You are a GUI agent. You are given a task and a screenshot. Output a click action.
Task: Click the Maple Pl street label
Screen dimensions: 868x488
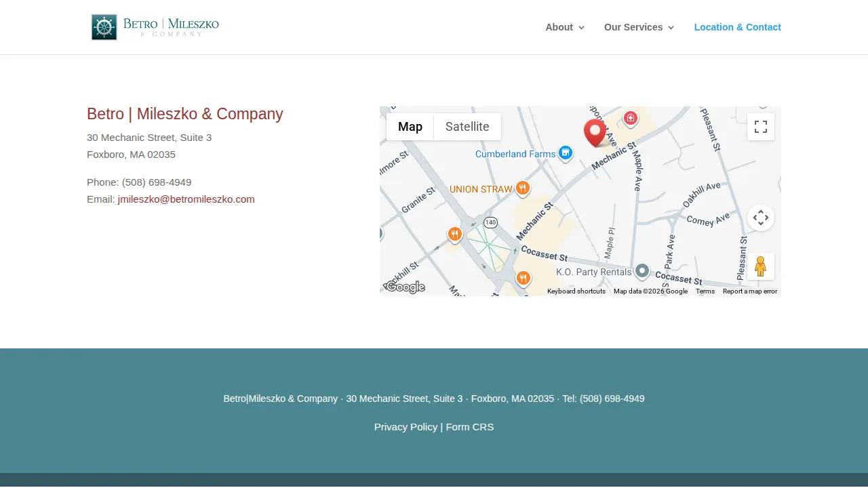pos(610,243)
